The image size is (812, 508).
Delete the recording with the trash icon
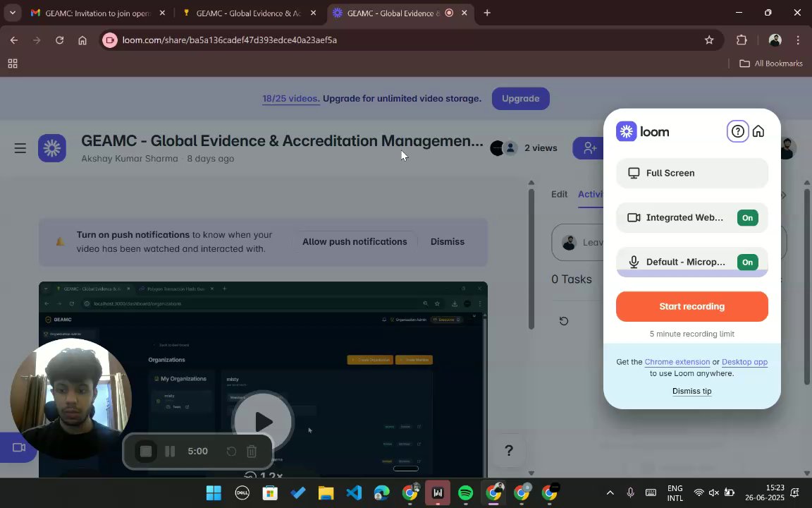click(252, 452)
